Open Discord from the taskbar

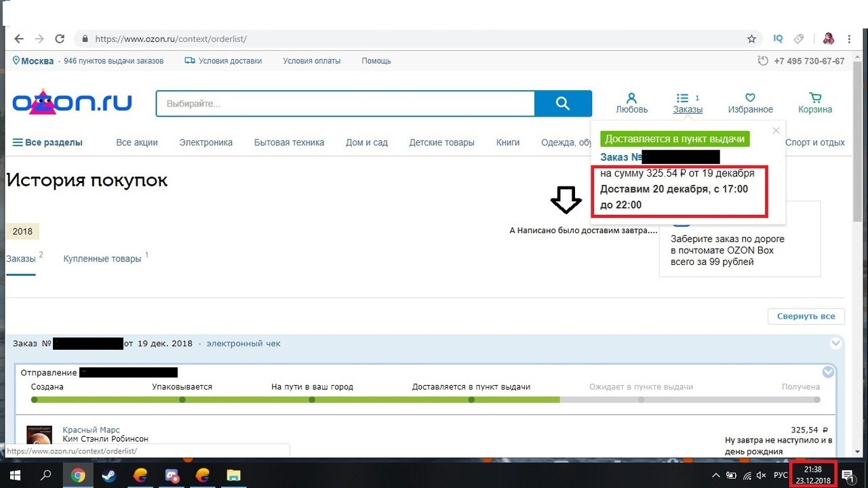pyautogui.click(x=172, y=475)
